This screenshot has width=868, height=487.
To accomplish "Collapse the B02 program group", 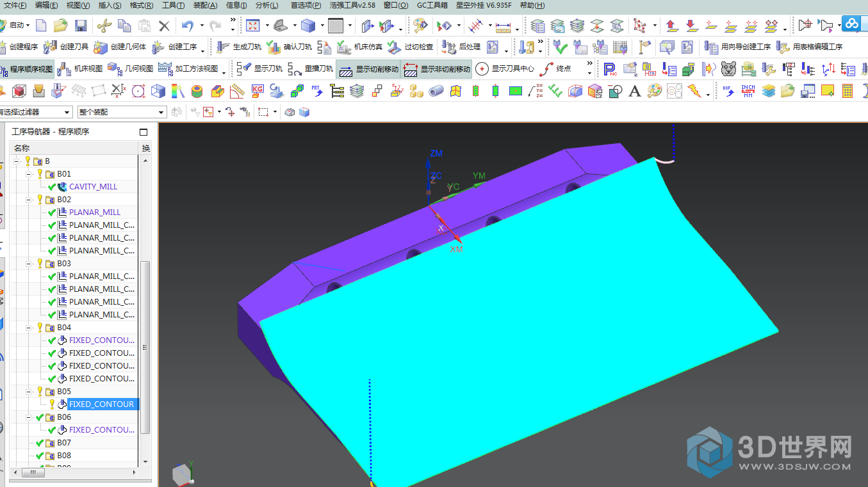I will tap(29, 199).
